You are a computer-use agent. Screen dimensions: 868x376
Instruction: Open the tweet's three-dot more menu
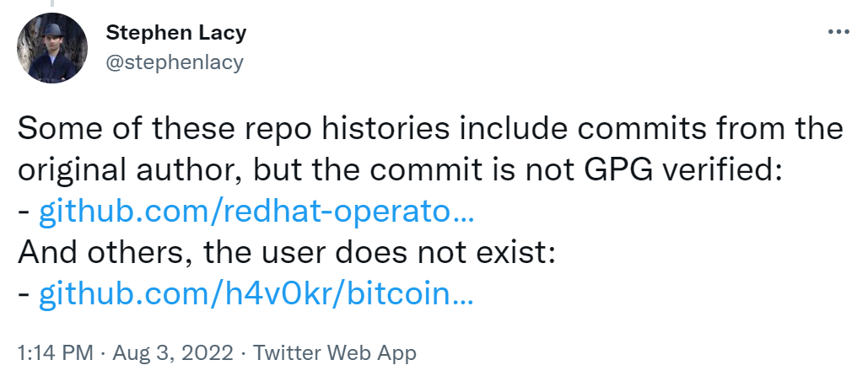tap(837, 33)
